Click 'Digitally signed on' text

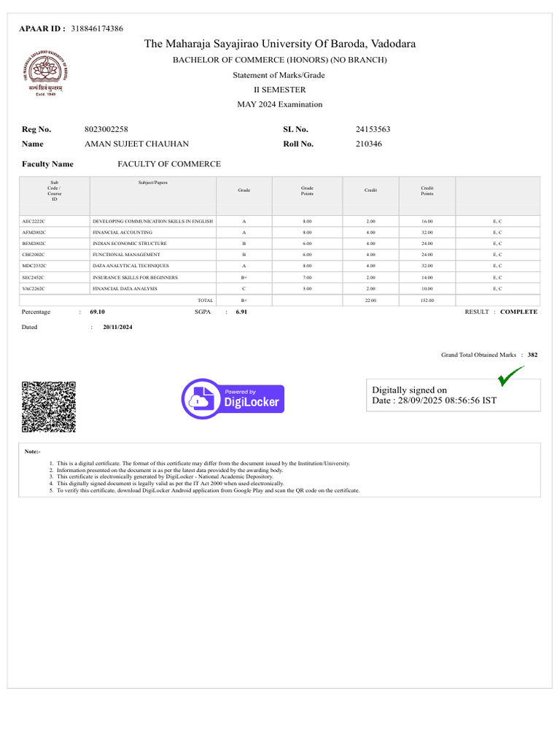[410, 390]
